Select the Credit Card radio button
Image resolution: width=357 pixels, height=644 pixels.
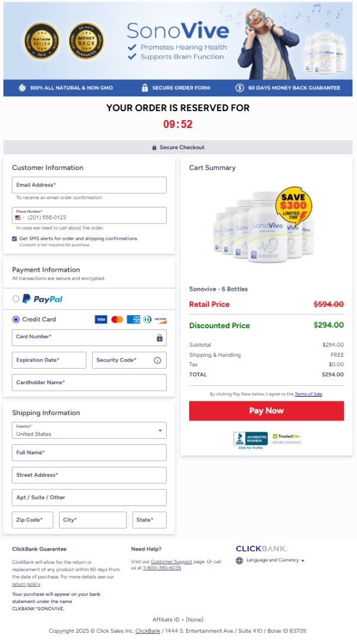[16, 319]
